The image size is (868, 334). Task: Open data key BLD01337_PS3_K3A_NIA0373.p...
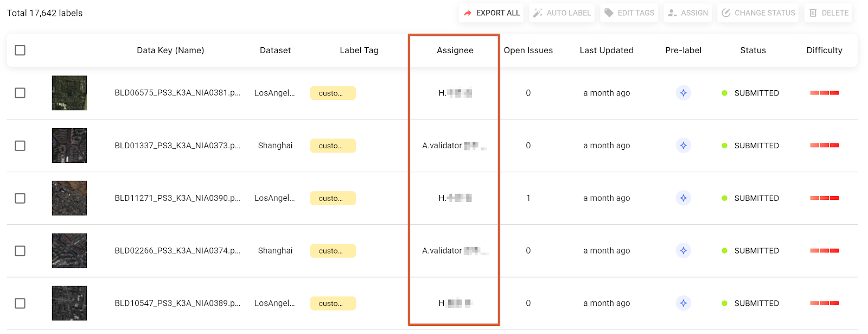coord(177,146)
